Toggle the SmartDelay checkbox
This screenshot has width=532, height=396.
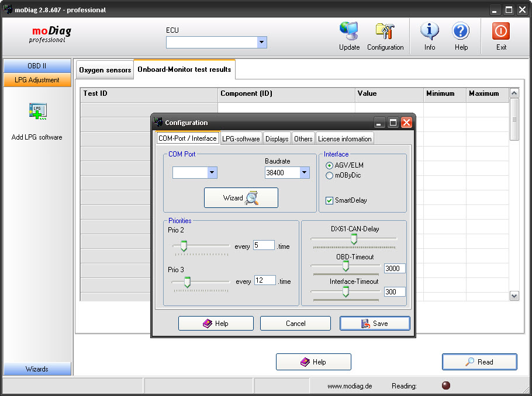[x=330, y=200]
